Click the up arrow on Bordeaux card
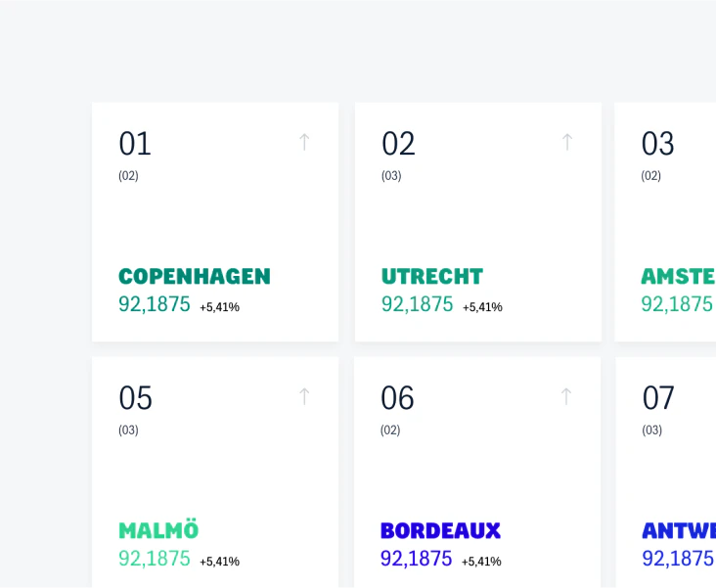The width and height of the screenshot is (716, 588). (x=566, y=396)
